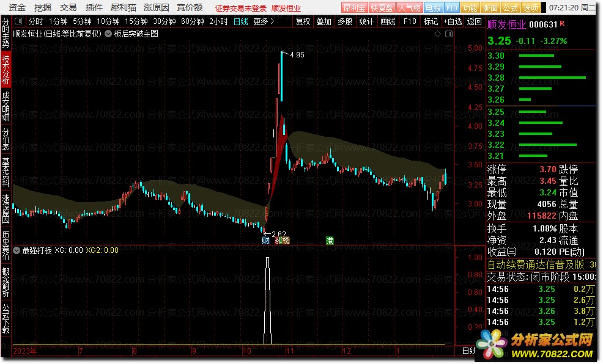Click the 涨 marker below the chart
This screenshot has width=603, height=364.
(278, 241)
